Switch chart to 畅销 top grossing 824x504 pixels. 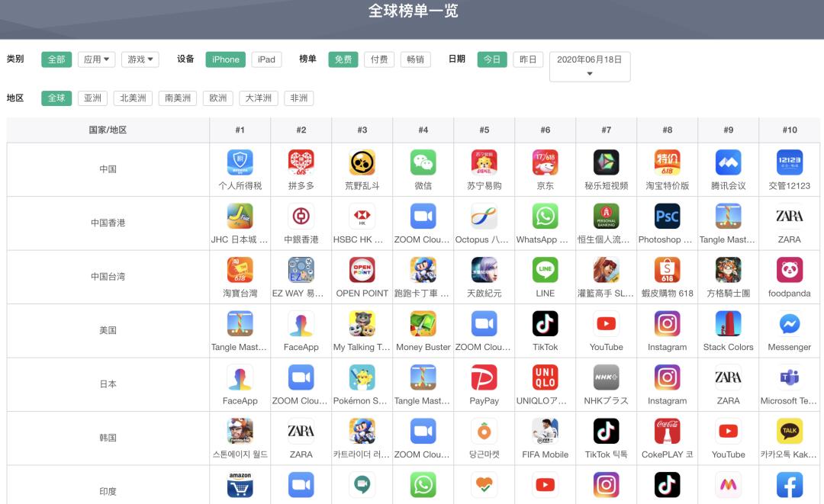(x=415, y=59)
